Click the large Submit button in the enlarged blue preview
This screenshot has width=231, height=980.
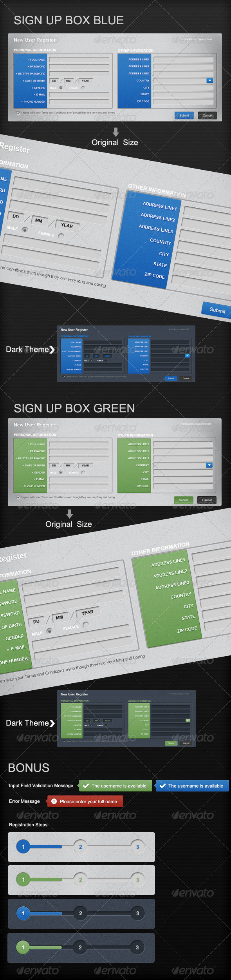(x=217, y=310)
